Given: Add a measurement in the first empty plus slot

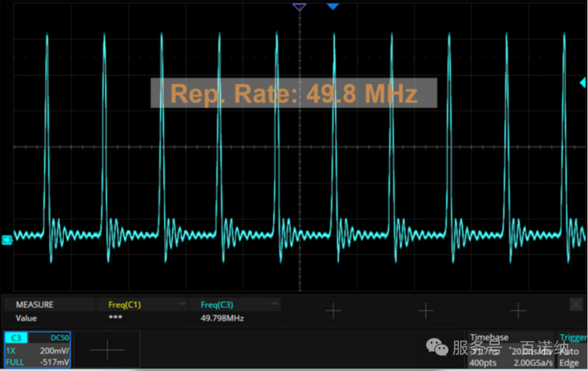Looking at the screenshot, I should 333,311.
